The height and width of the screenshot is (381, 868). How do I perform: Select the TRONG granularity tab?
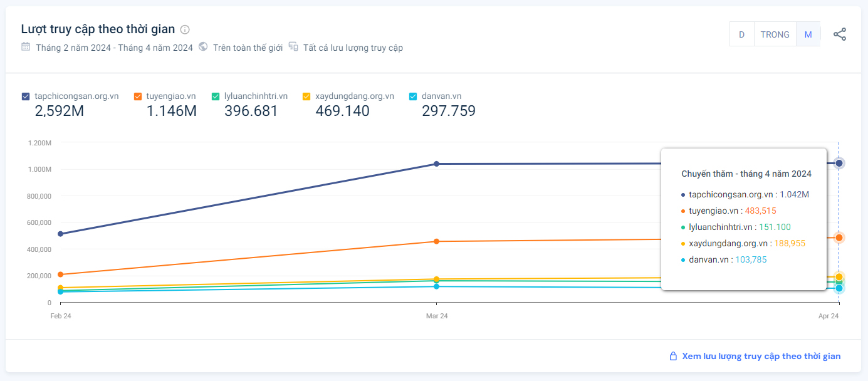point(775,34)
